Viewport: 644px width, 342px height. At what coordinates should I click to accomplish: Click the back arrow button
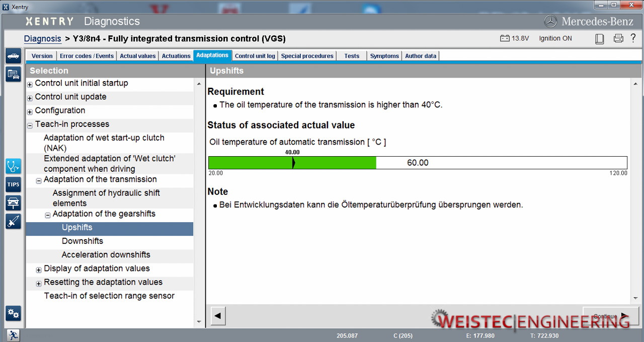coord(217,316)
